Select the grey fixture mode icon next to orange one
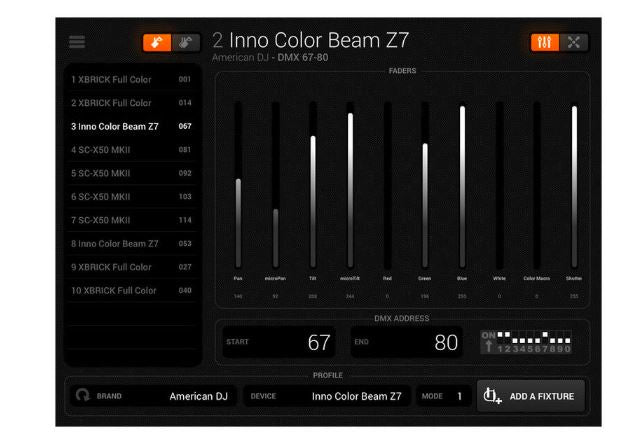643x441 pixels. (x=185, y=42)
